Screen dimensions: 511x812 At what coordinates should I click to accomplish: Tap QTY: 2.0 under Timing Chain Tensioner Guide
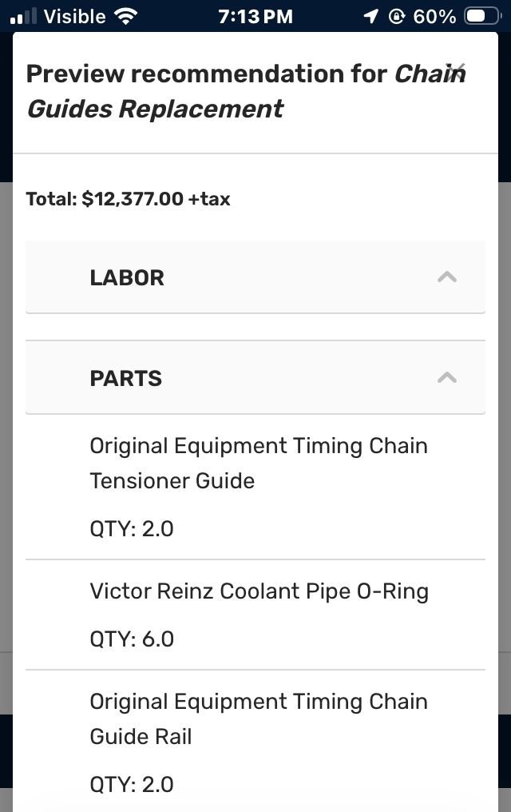[x=132, y=528]
